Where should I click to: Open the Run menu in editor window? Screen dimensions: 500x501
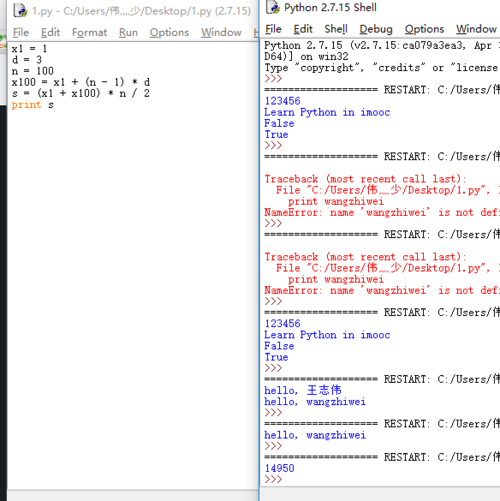point(128,32)
